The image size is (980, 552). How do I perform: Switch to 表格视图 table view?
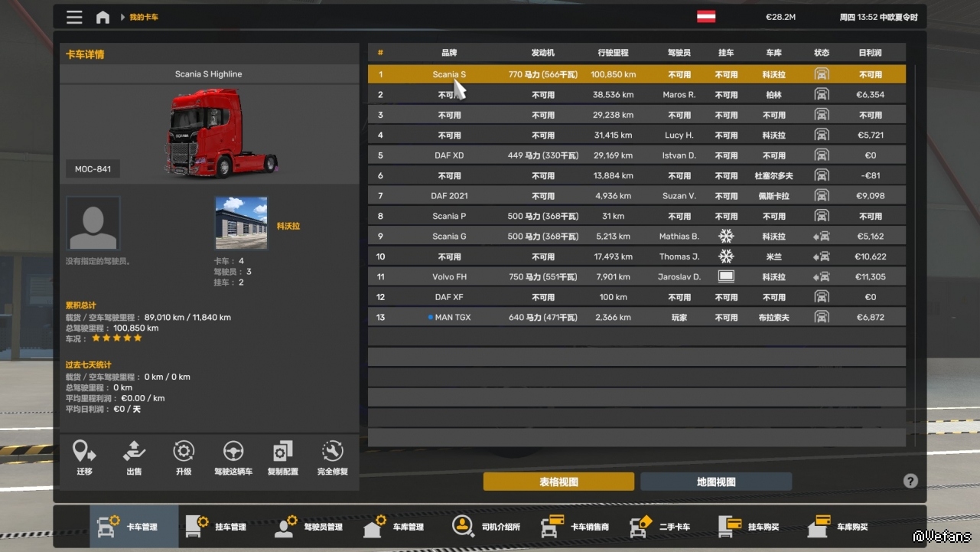(558, 482)
